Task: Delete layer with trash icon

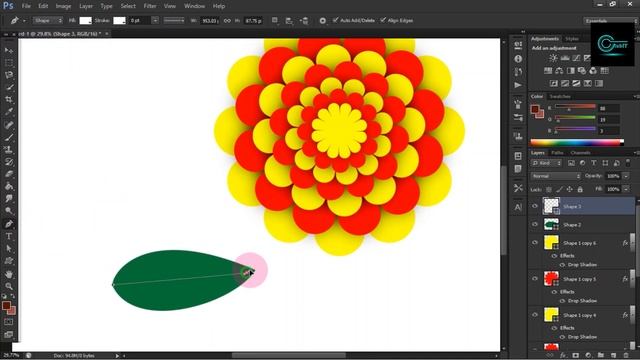Action: point(626,356)
